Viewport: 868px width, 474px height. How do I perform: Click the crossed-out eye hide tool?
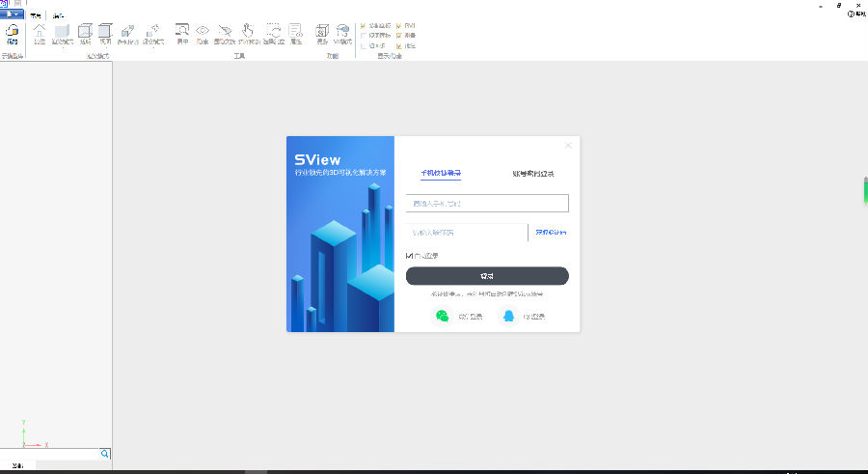[225, 31]
